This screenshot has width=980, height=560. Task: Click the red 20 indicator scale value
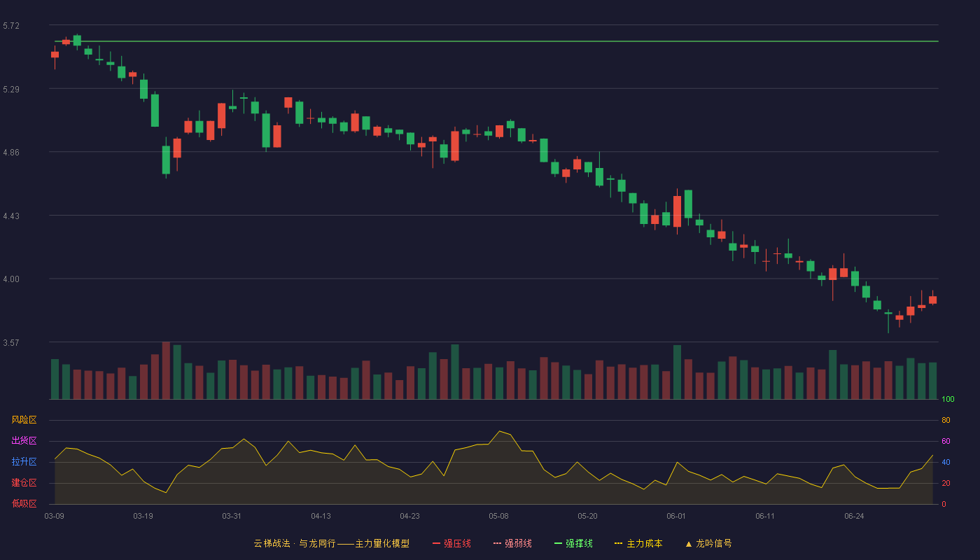[946, 484]
